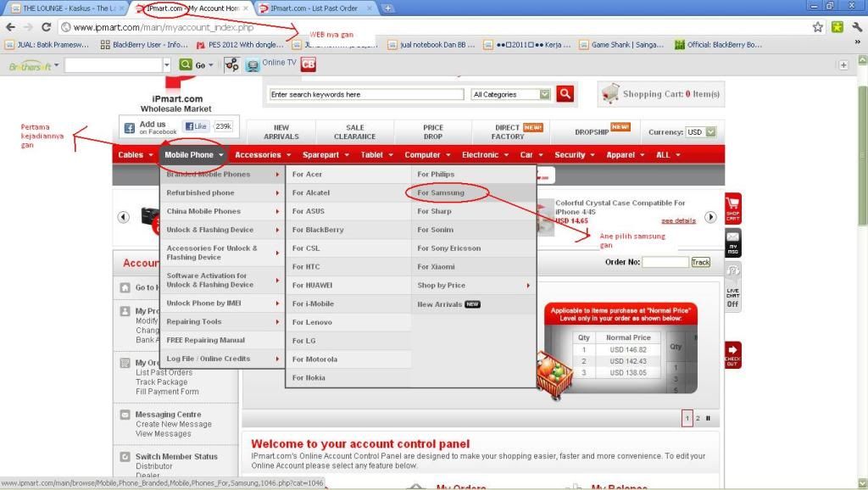This screenshot has width=868, height=490.
Task: Open the Shopping Cart icon
Action: point(610,93)
